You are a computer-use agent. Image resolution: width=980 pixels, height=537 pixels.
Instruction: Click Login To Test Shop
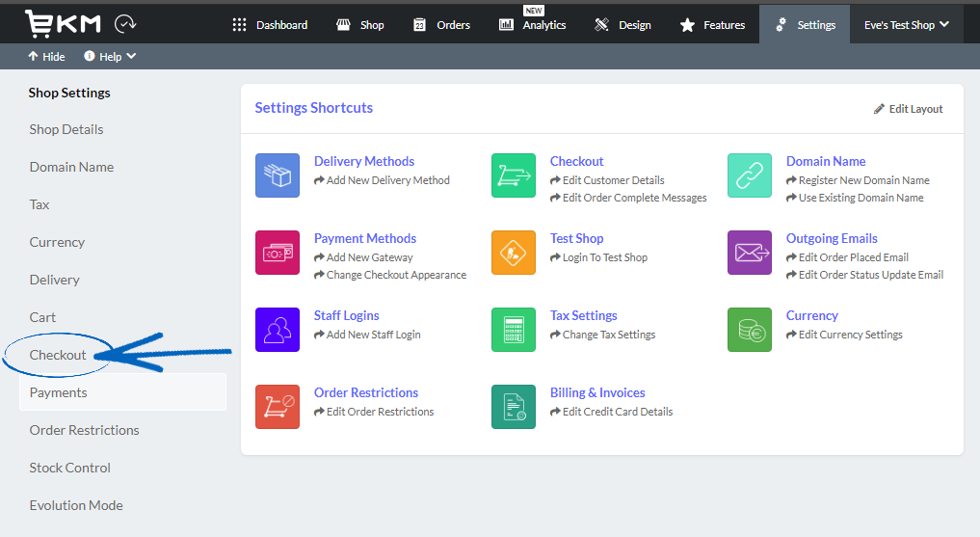coord(598,257)
